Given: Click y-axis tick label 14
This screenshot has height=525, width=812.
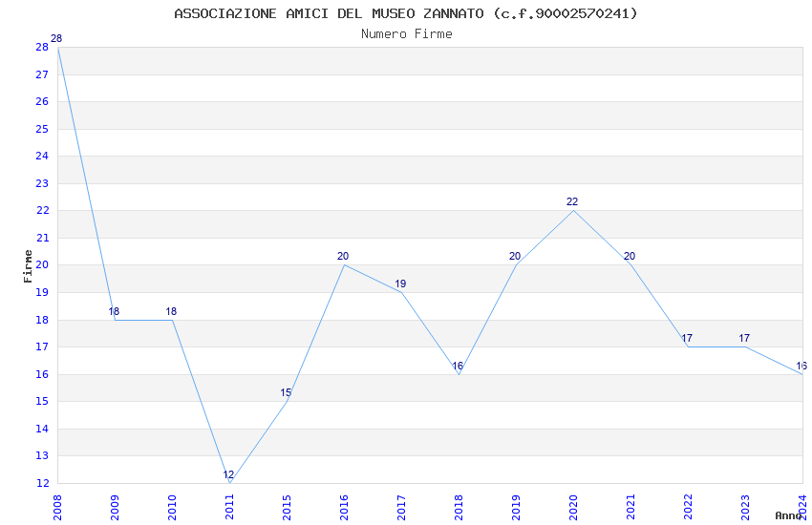Looking at the screenshot, I should 42,429.
